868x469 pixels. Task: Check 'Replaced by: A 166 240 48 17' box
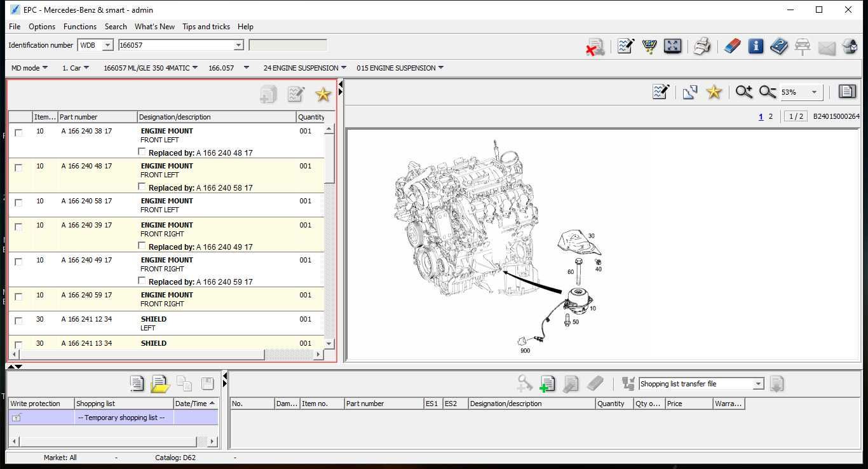point(142,152)
